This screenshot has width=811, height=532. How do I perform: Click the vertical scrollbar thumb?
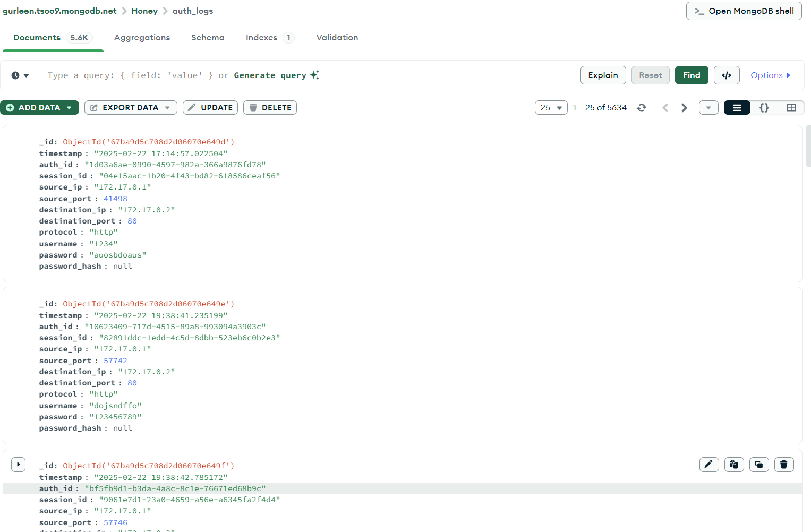tap(808, 146)
